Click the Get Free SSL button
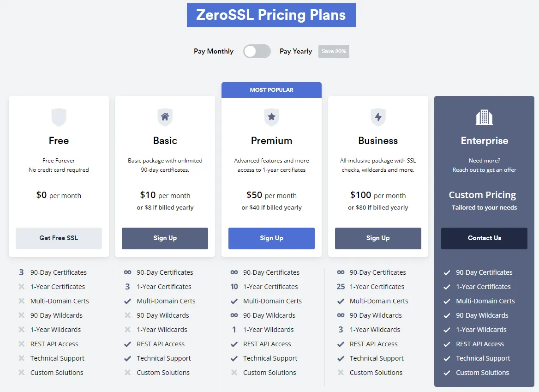Image resolution: width=539 pixels, height=392 pixels. (59, 238)
